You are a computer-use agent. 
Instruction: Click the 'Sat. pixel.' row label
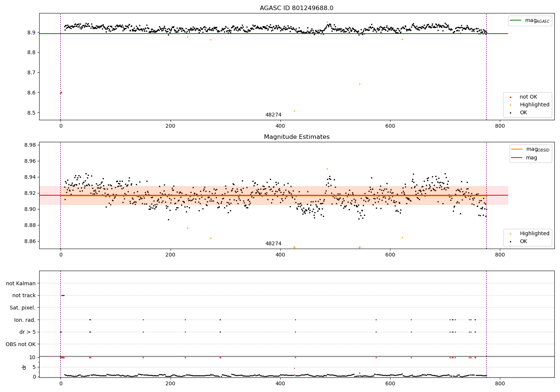click(23, 308)
